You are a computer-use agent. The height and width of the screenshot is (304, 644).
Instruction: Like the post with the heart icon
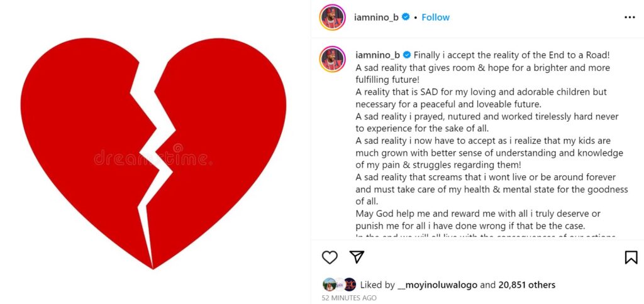pos(330,257)
